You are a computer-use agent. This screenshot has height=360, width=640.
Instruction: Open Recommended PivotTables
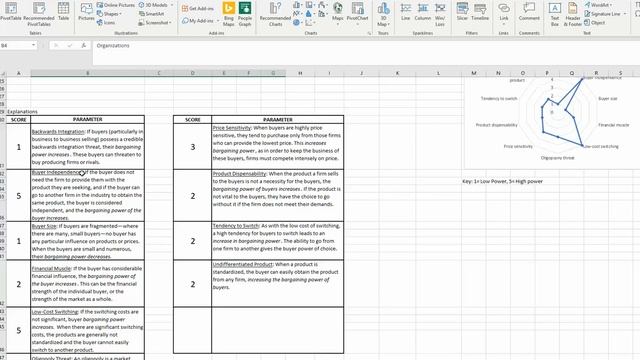point(39,14)
